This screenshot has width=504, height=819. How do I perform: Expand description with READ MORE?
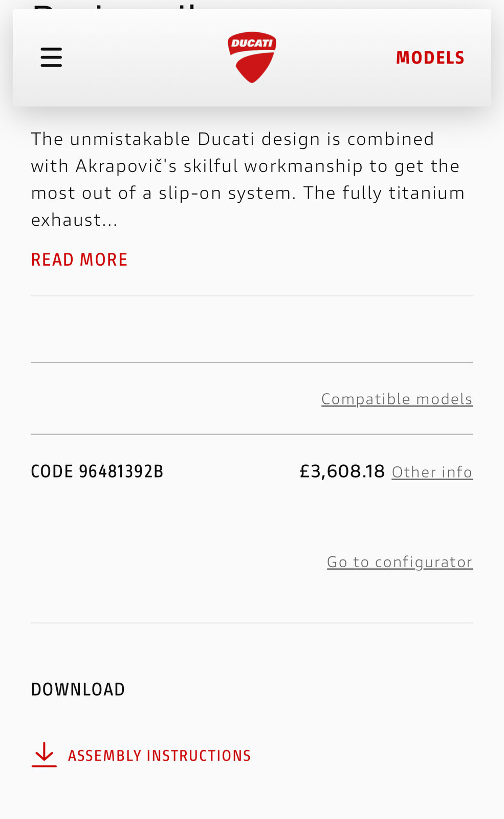pos(79,260)
